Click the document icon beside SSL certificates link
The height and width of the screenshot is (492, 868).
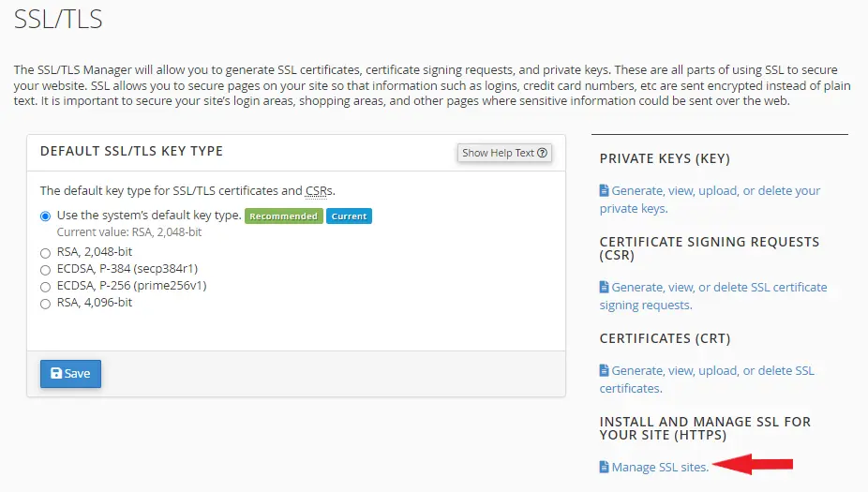[605, 370]
